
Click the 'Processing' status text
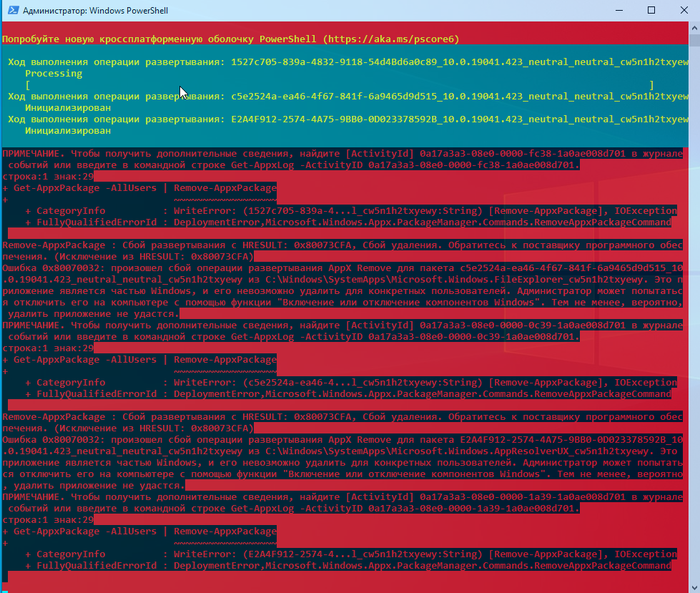[x=54, y=73]
